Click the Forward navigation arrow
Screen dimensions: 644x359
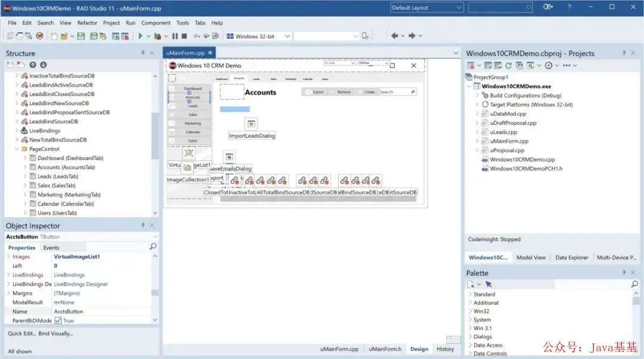coord(412,36)
